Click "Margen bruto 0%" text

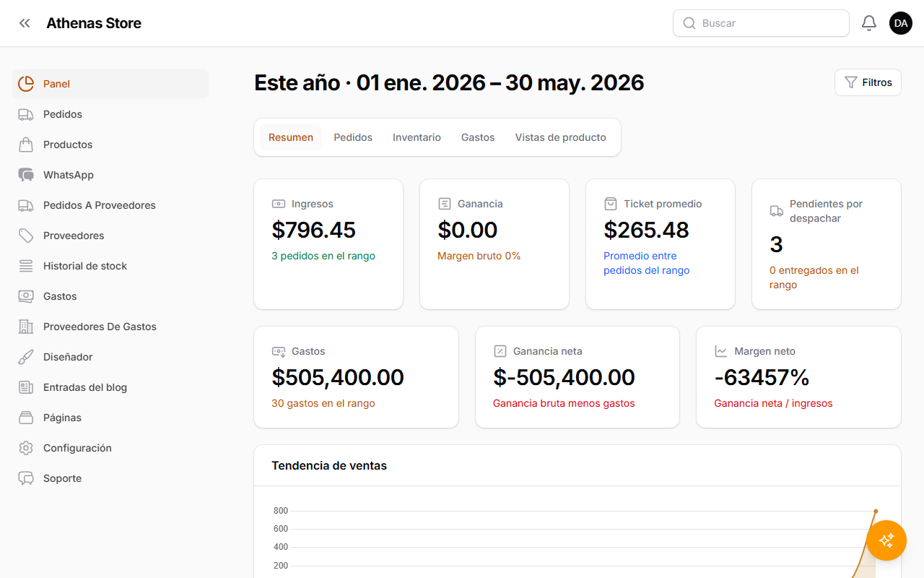point(479,256)
